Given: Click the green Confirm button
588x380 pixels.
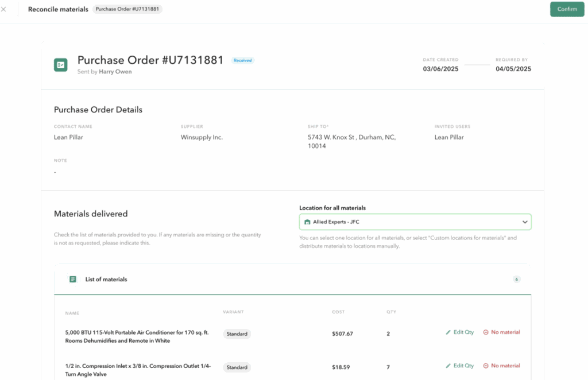Looking at the screenshot, I should pyautogui.click(x=567, y=9).
